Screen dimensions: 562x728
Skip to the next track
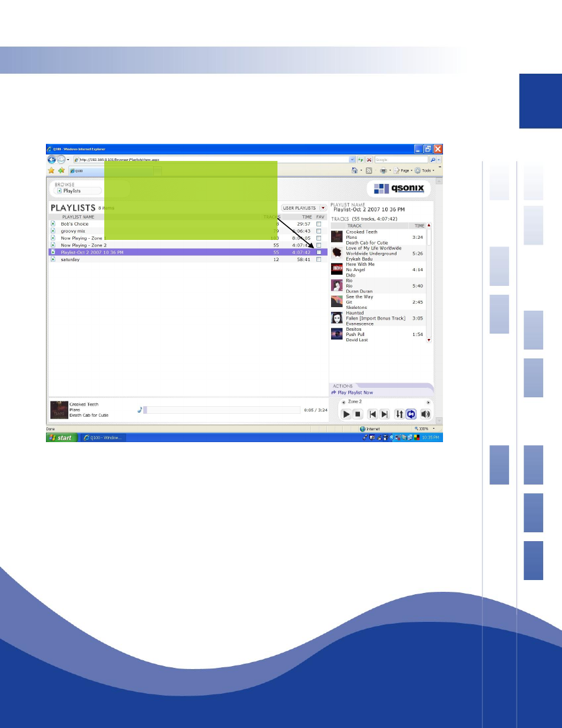click(x=384, y=414)
